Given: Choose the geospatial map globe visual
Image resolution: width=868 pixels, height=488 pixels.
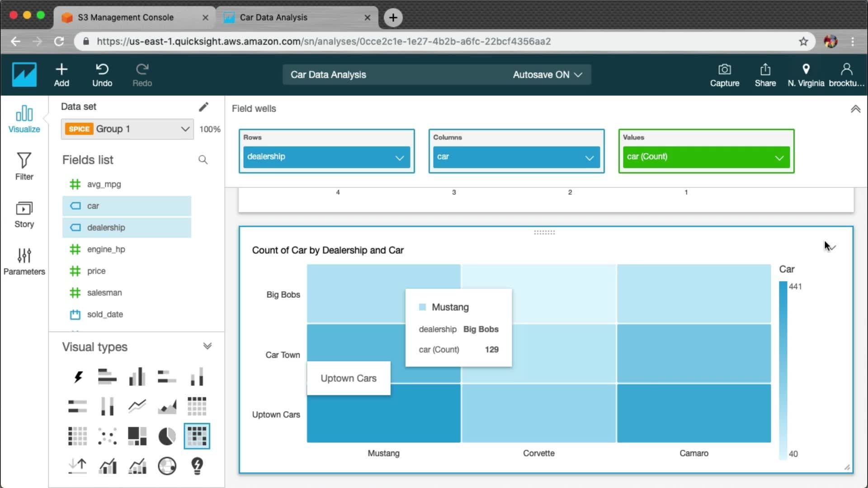Looking at the screenshot, I should 167,466.
